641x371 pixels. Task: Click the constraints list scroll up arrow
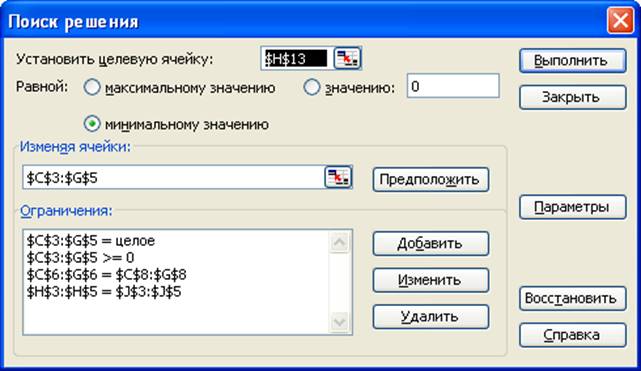340,243
